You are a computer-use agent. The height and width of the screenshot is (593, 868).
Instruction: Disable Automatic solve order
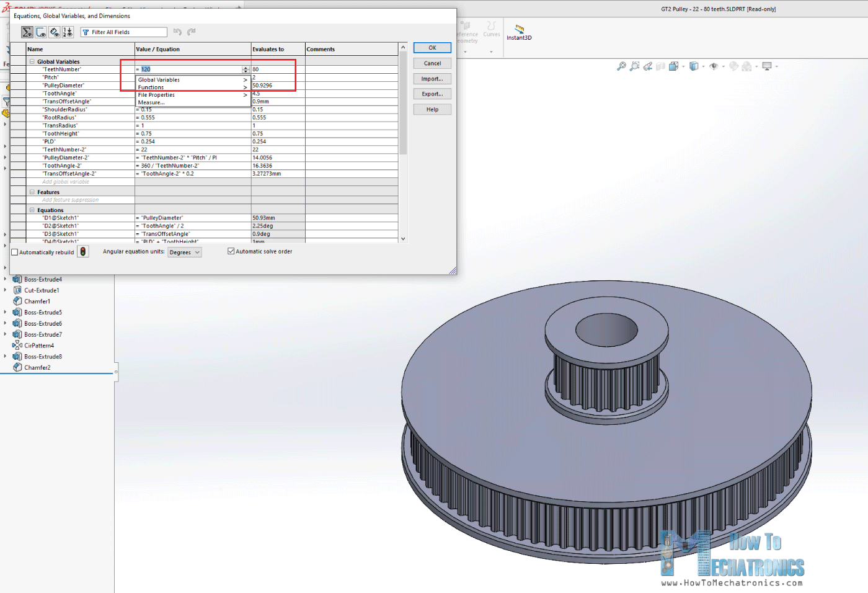click(231, 251)
